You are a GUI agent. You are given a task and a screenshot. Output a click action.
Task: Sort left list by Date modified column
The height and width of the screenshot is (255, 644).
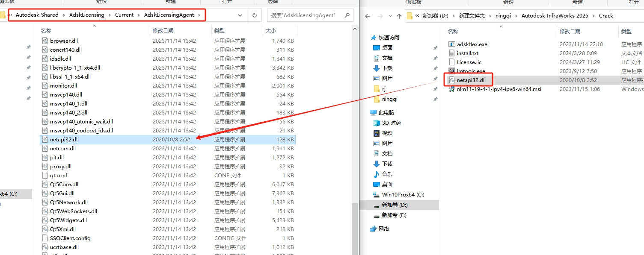(163, 31)
